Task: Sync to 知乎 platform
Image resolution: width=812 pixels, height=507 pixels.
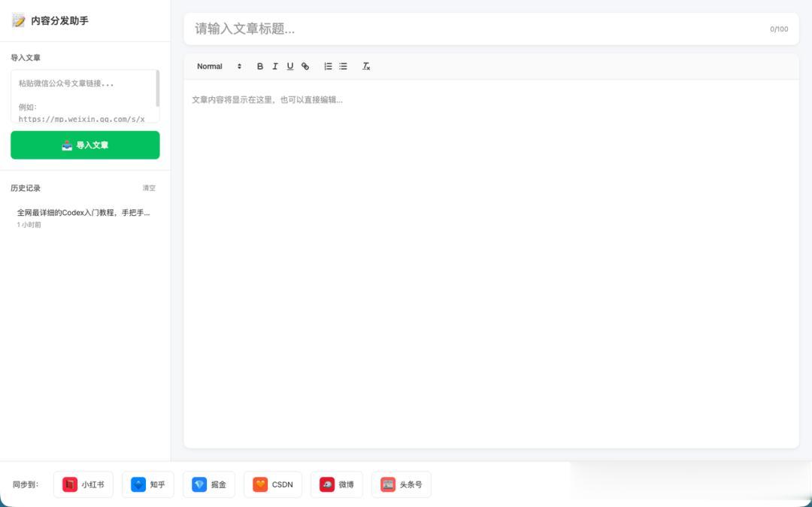Action: coord(147,484)
